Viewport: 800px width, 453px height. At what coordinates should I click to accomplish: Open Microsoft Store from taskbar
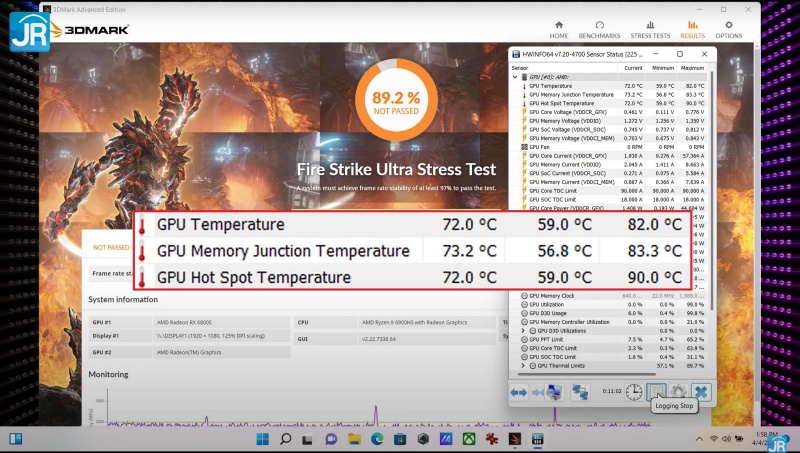coord(400,439)
